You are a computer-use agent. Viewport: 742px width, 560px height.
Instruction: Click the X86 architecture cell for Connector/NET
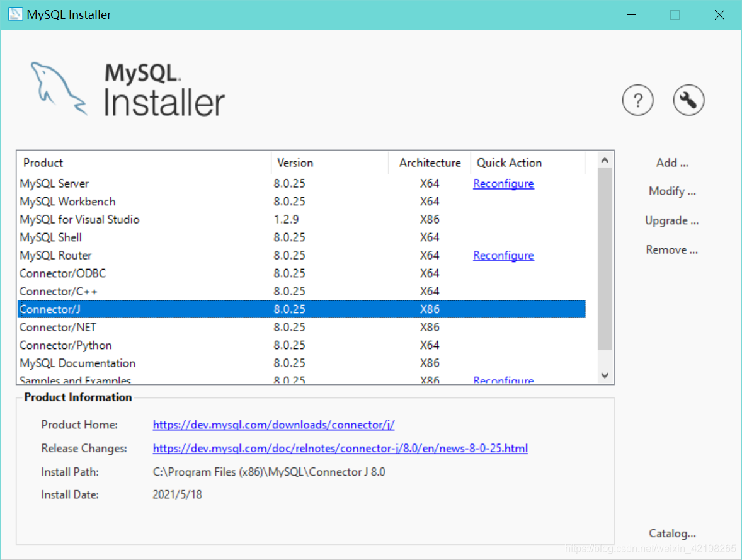(430, 328)
